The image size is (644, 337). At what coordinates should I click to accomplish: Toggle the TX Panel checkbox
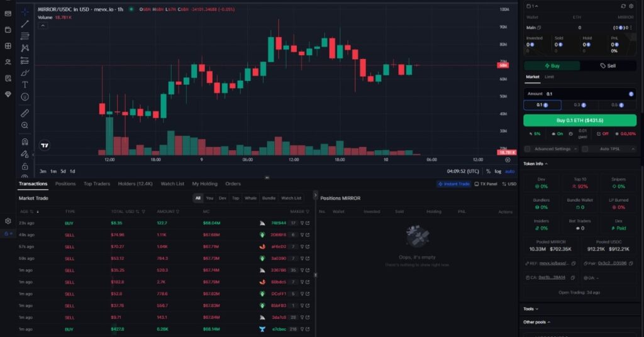[477, 184]
